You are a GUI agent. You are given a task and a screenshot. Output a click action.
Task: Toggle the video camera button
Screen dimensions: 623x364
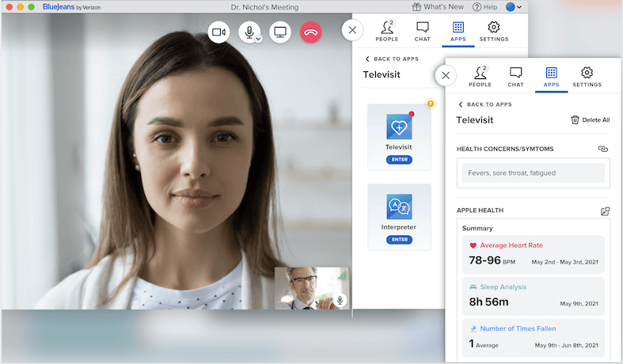point(218,32)
